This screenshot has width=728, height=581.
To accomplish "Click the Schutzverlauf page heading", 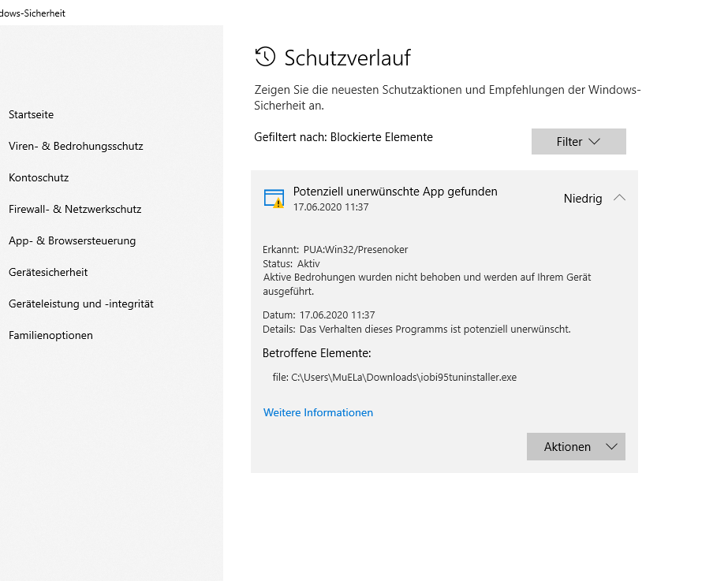I will tap(347, 58).
